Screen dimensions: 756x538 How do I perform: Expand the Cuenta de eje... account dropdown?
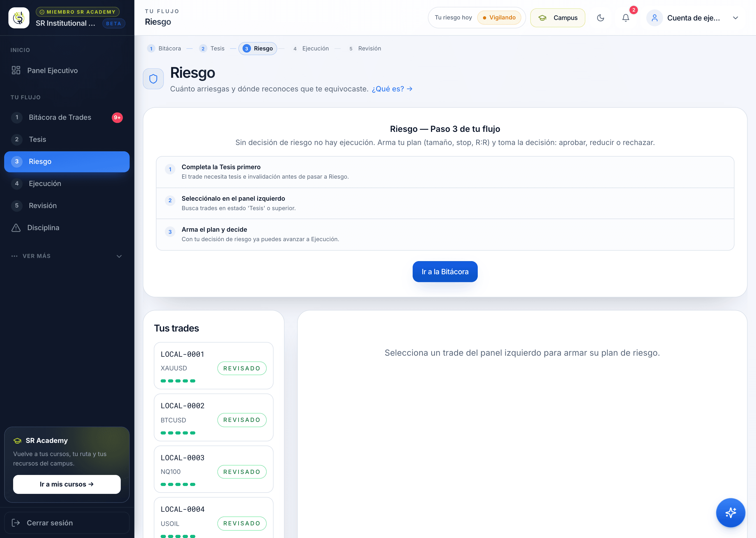736,18
